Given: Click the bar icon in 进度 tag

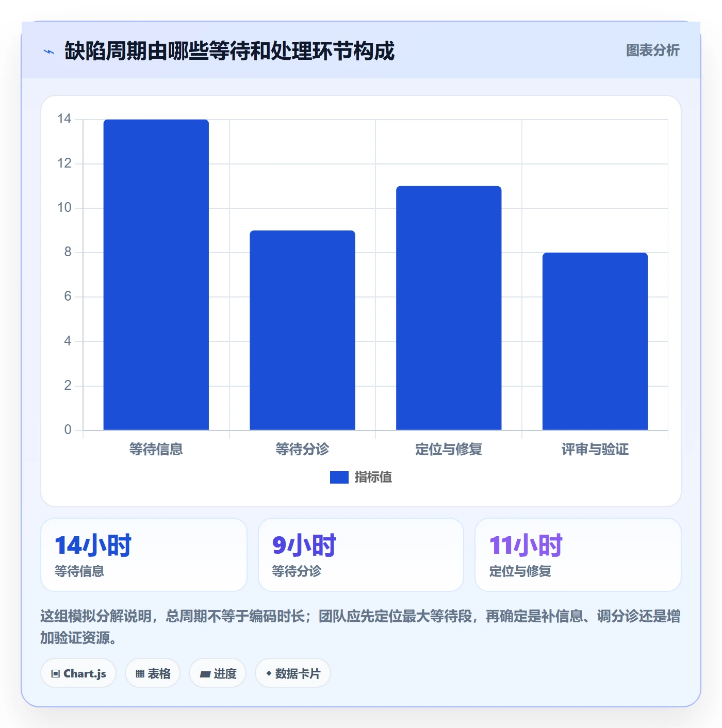Looking at the screenshot, I should click(x=205, y=674).
